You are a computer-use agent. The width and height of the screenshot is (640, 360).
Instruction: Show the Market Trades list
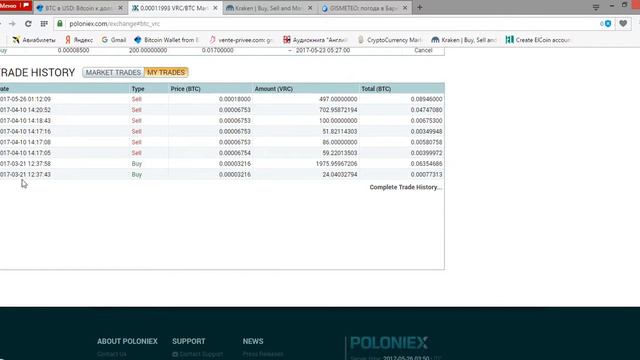click(x=113, y=72)
